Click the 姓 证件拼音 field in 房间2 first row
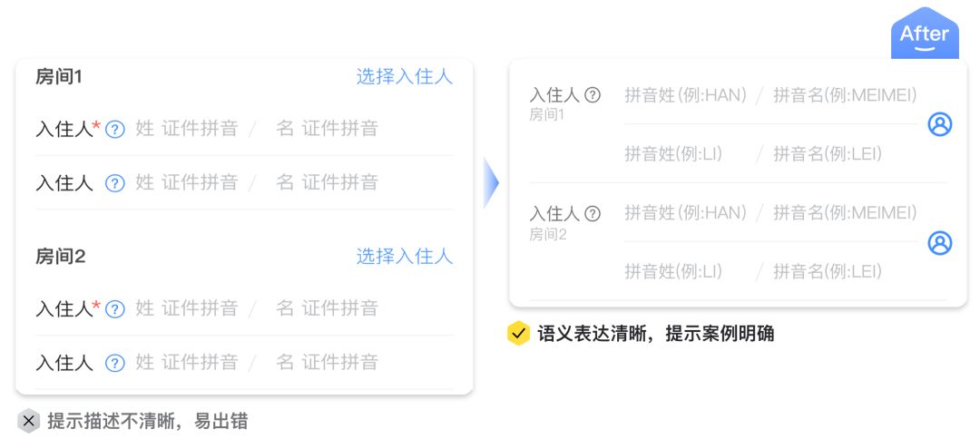The height and width of the screenshot is (439, 980). click(x=186, y=308)
